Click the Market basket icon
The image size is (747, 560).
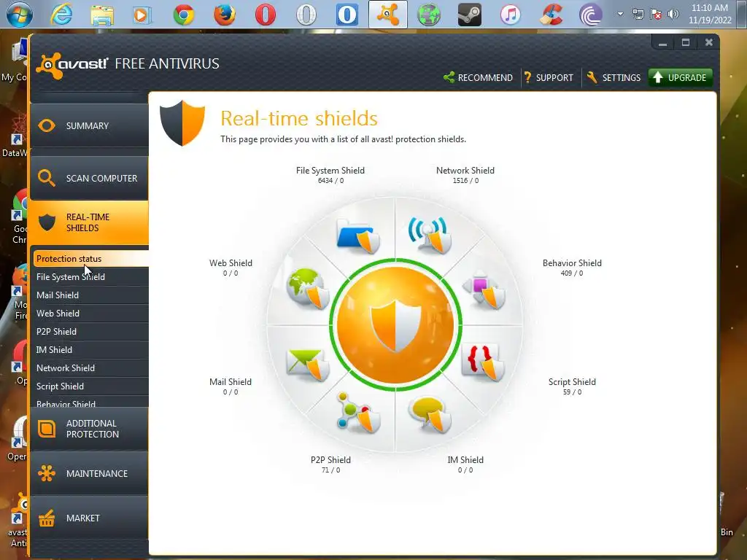(x=47, y=518)
